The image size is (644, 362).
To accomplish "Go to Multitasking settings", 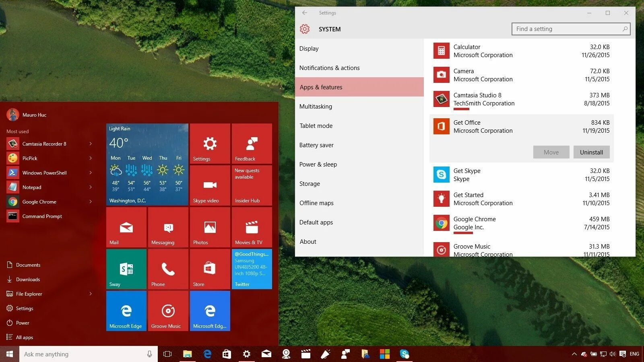I will (x=359, y=106).
